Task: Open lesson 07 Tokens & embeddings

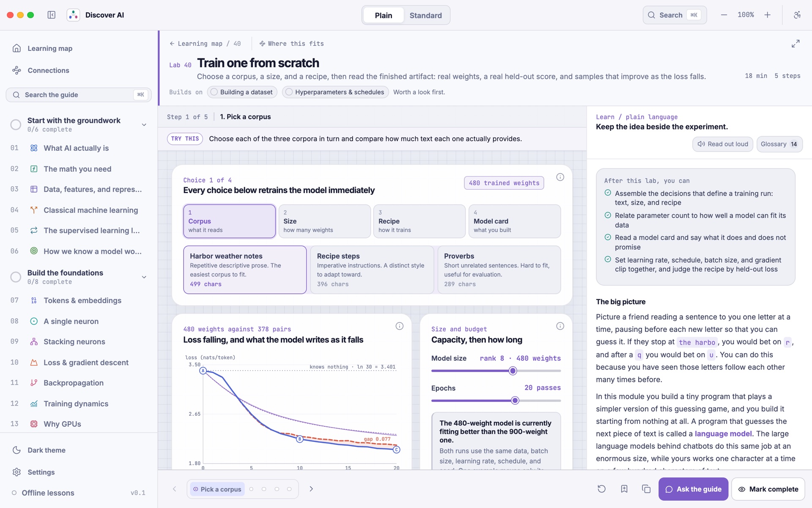Action: (x=79, y=301)
